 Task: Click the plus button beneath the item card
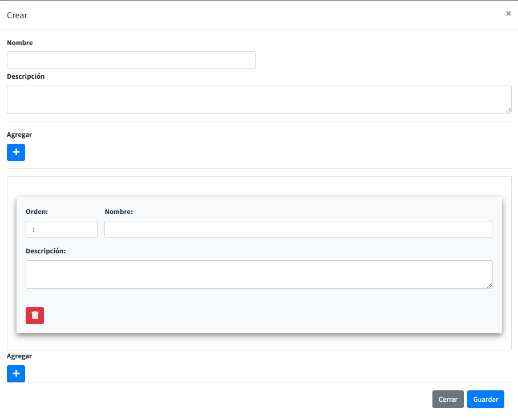pos(16,374)
